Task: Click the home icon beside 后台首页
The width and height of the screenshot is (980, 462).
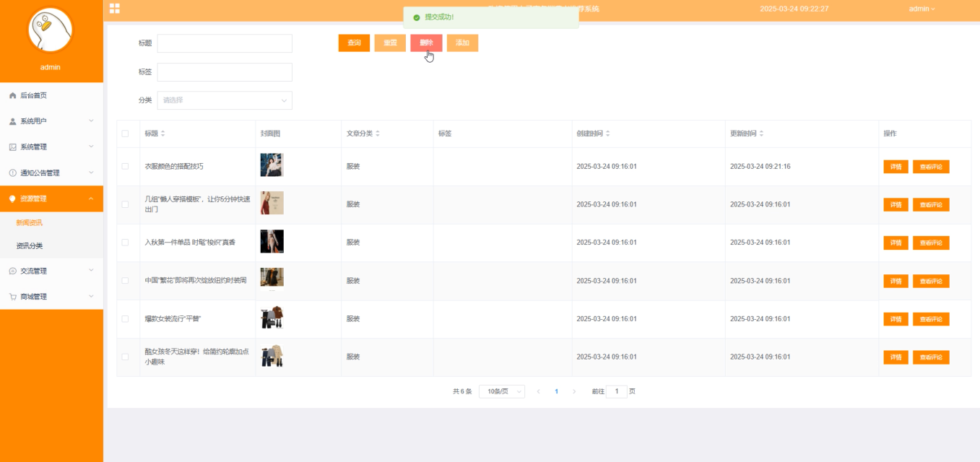Action: [x=13, y=95]
